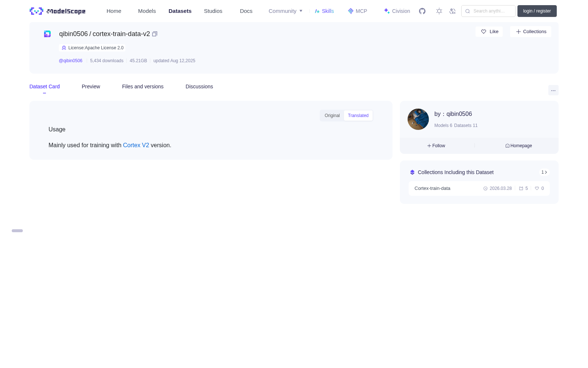The height and width of the screenshot is (368, 588).
Task: Open the Cortex V2 link
Action: (136, 145)
